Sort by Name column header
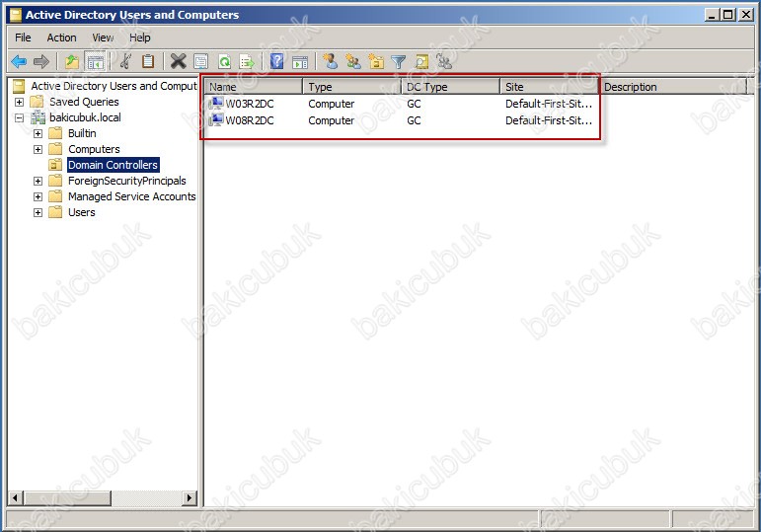Image resolution: width=761 pixels, height=532 pixels. click(254, 87)
